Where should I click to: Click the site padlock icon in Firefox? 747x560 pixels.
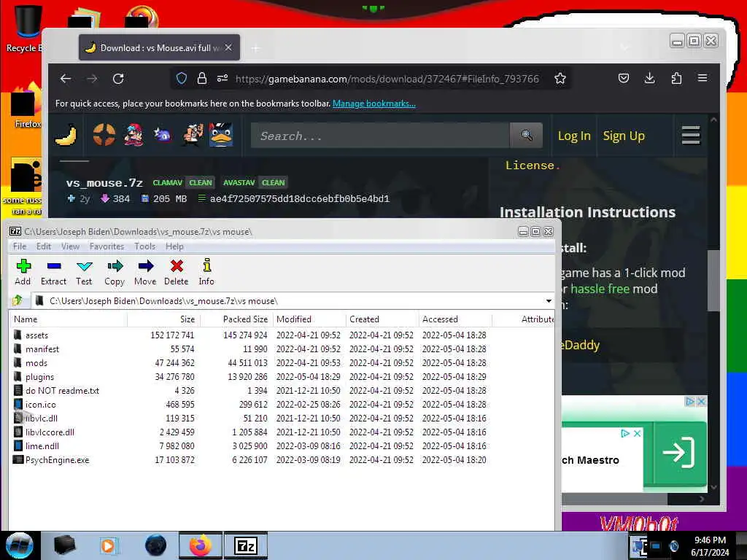pos(202,79)
